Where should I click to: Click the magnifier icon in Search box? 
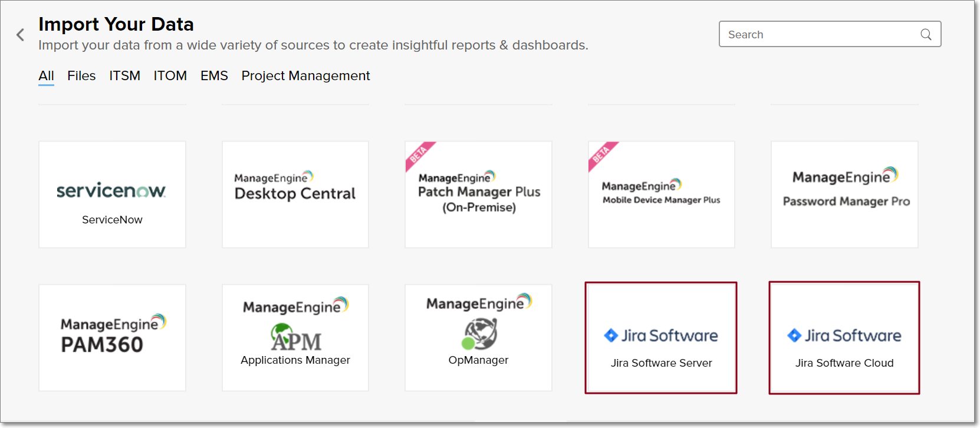(x=926, y=34)
